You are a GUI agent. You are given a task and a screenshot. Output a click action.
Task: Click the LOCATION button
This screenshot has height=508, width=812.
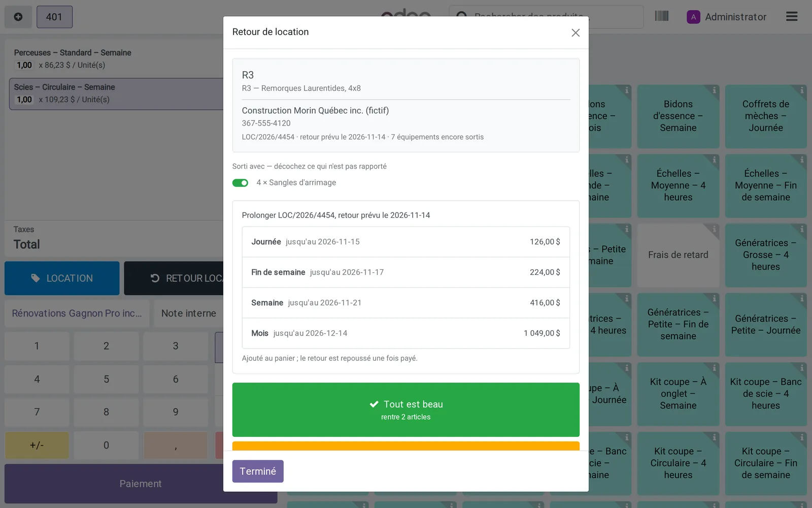(x=62, y=278)
